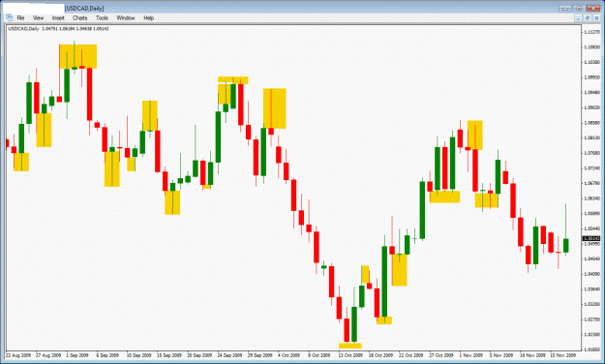Click the 15 Nov 2009 date label
Screen dimensions: 605x364
[562, 355]
